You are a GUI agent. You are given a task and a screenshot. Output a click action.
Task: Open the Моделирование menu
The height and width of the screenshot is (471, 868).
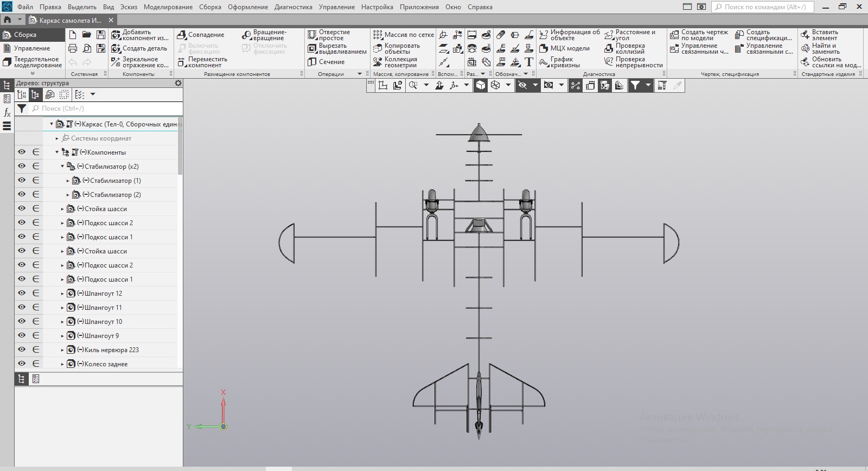168,7
